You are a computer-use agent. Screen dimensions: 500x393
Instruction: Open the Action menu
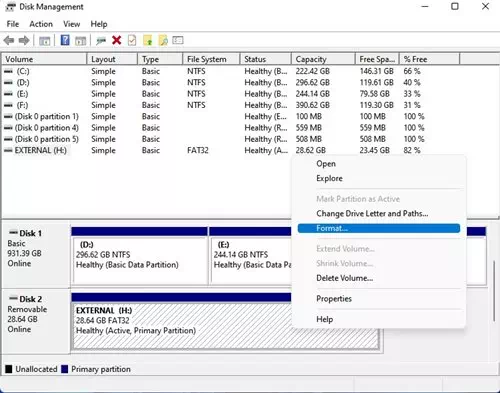[41, 24]
